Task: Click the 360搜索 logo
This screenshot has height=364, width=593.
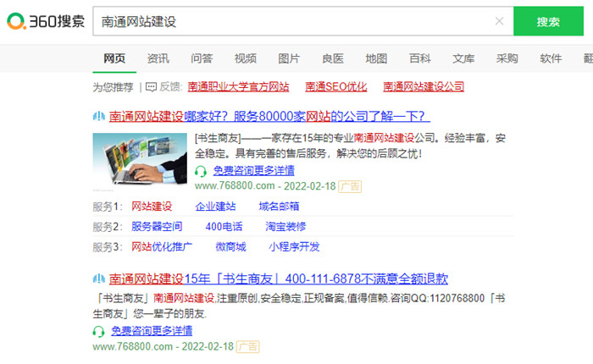Action: tap(46, 21)
